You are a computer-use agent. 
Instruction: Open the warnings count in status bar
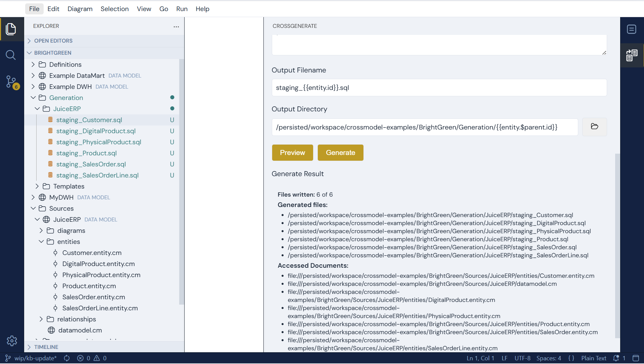coord(100,358)
